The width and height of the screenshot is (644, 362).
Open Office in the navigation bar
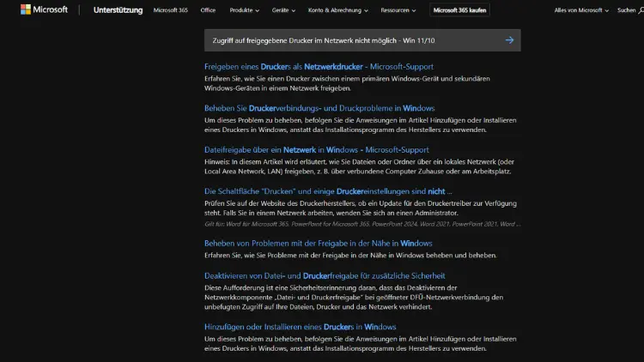[208, 10]
